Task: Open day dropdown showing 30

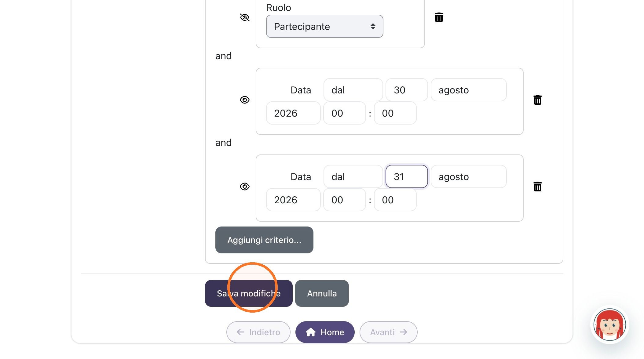Action: tap(407, 90)
